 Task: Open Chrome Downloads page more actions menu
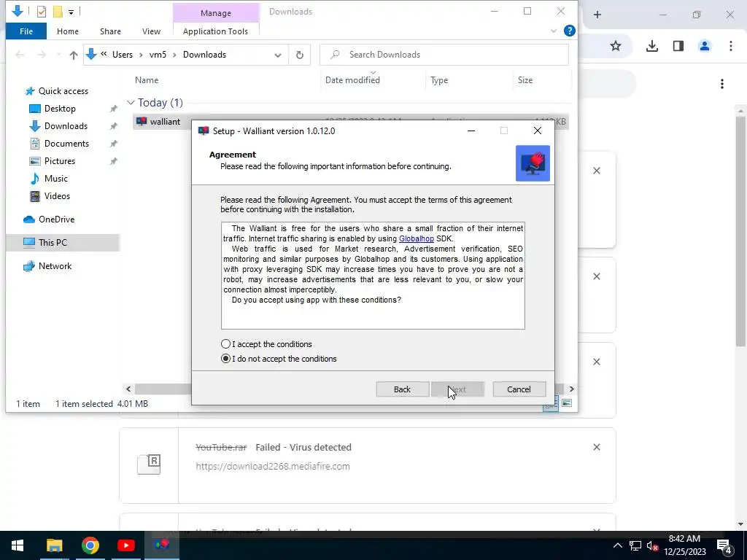pyautogui.click(x=722, y=84)
